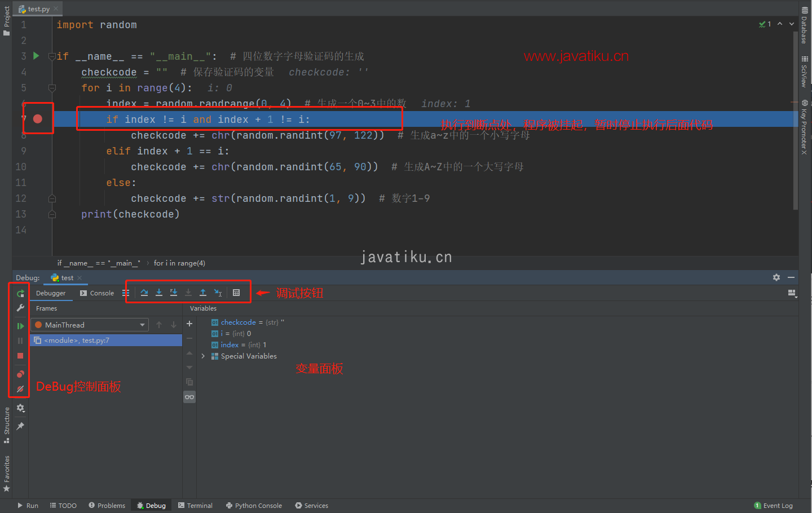Click the Step Into debug button
The height and width of the screenshot is (513, 812).
(159, 293)
